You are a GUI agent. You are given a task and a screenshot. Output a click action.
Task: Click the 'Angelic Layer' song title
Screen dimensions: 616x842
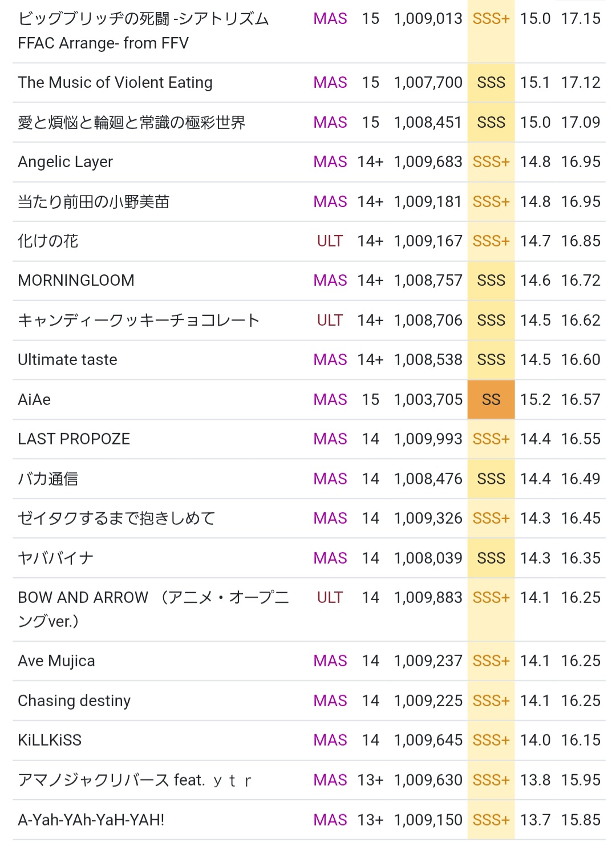coord(66,162)
